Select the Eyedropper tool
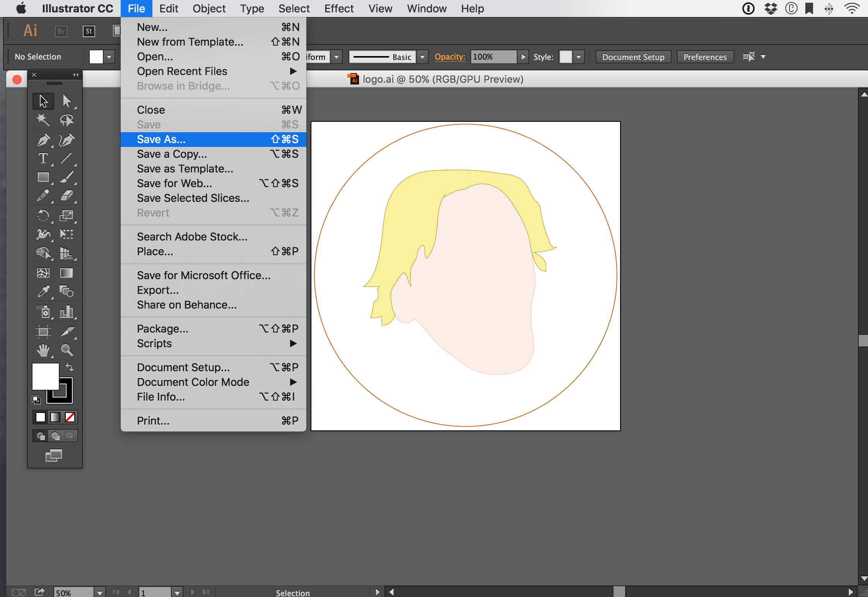Image resolution: width=868 pixels, height=597 pixels. (x=43, y=291)
